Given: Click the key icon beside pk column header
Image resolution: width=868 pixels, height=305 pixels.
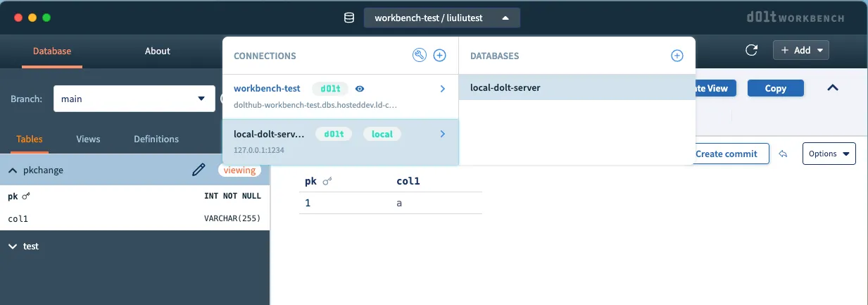Looking at the screenshot, I should (327, 182).
